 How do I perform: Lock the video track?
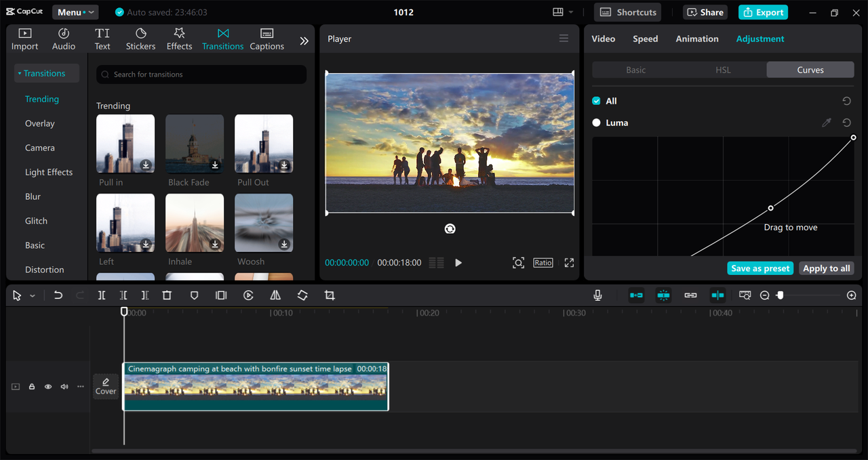point(32,387)
